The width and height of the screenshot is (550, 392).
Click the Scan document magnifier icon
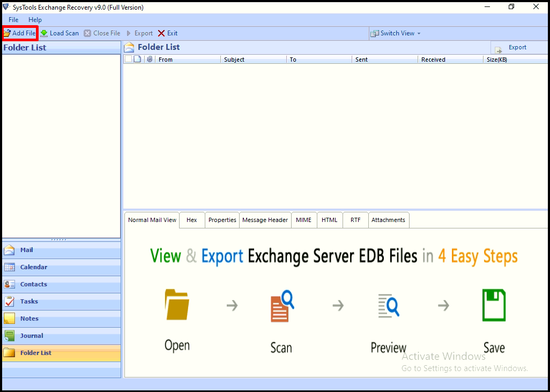pyautogui.click(x=283, y=306)
